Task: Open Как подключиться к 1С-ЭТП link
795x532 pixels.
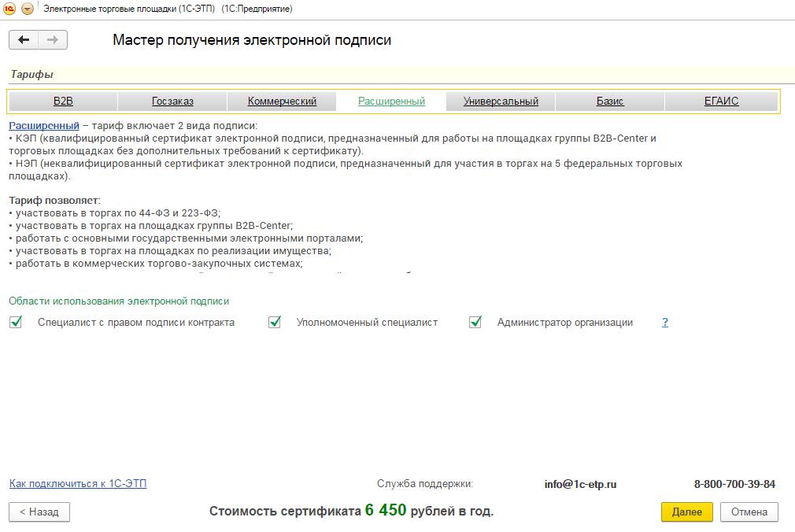Action: tap(78, 483)
